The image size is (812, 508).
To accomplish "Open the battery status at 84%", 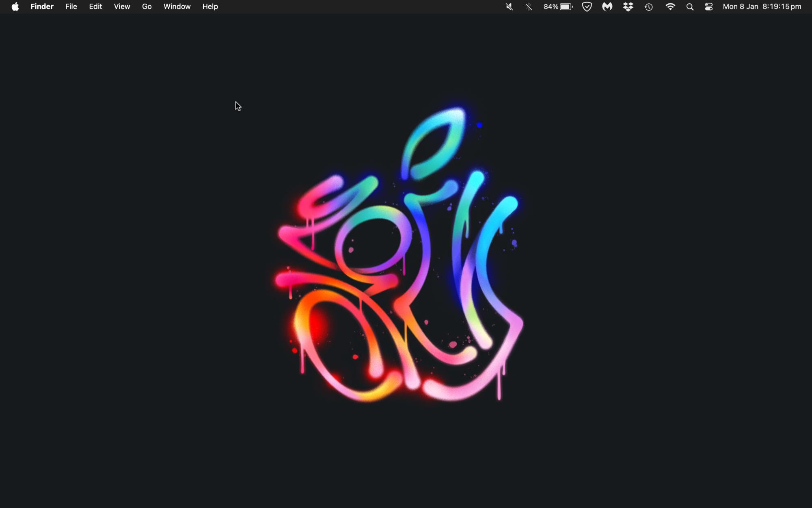I will pyautogui.click(x=558, y=7).
